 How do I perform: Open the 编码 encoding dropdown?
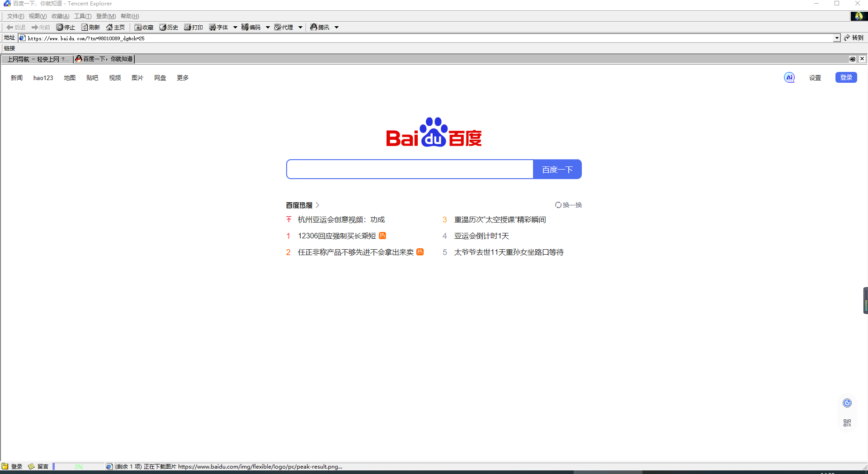pyautogui.click(x=267, y=27)
